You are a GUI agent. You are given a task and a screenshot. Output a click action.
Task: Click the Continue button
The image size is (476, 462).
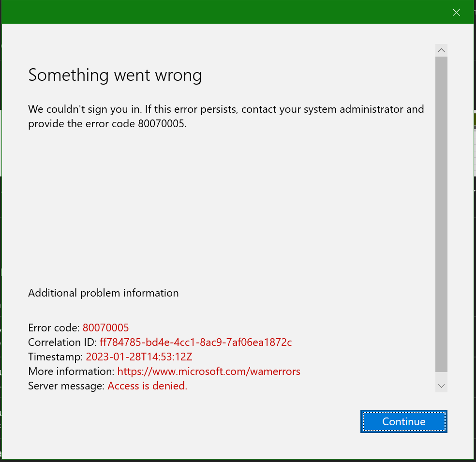point(403,421)
